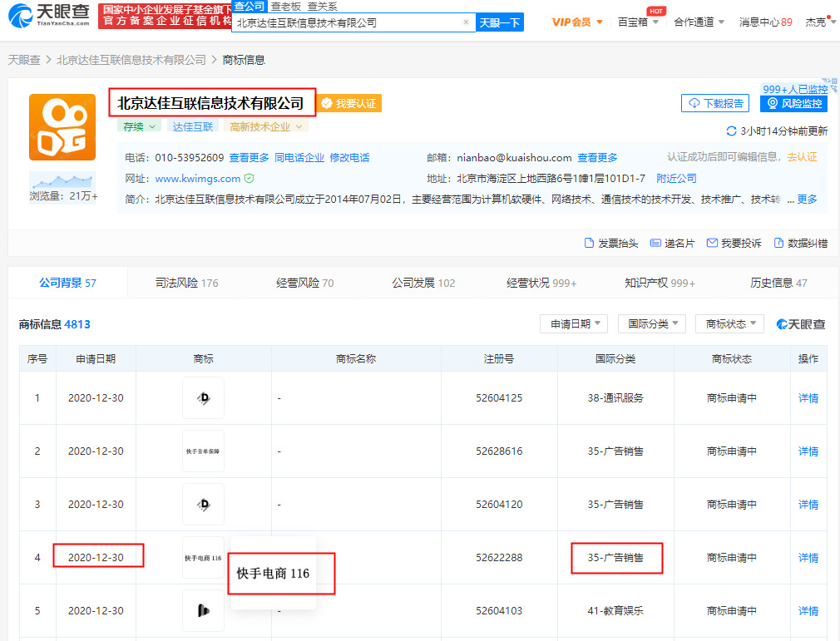Open the TianYanCha logo homepage
Viewport: 840px width, 641px height.
[x=49, y=15]
